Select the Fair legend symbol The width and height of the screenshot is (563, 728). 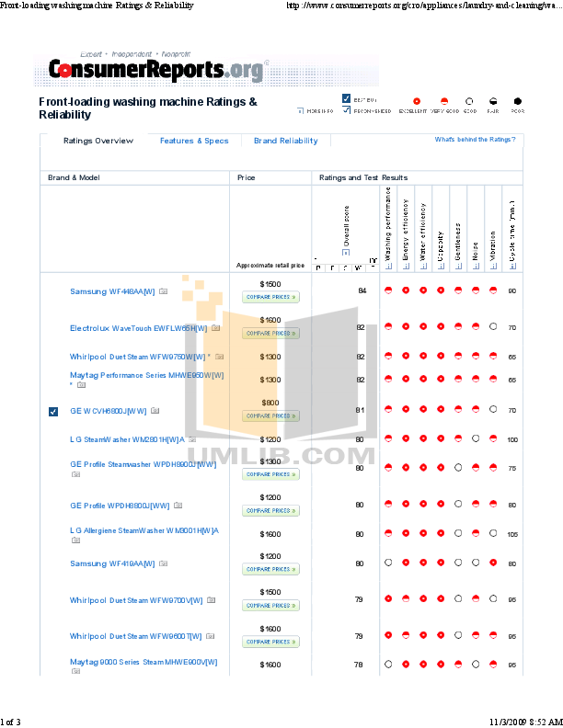point(493,101)
